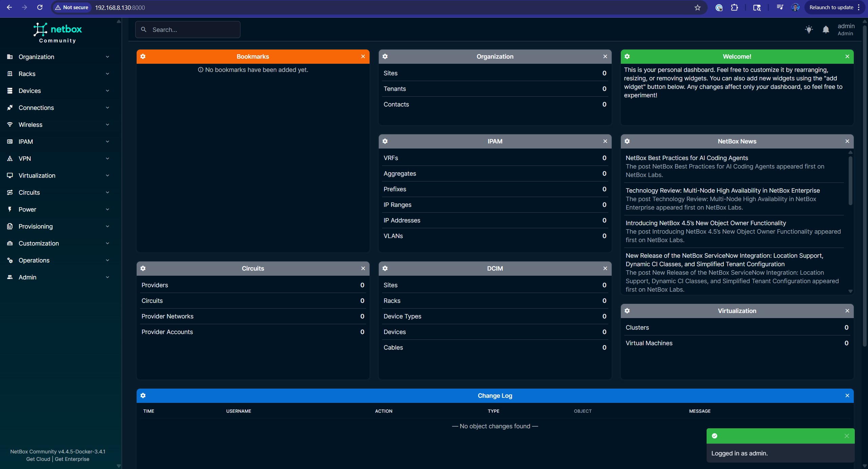Select the Wireless sidebar icon
The width and height of the screenshot is (868, 469).
point(10,124)
